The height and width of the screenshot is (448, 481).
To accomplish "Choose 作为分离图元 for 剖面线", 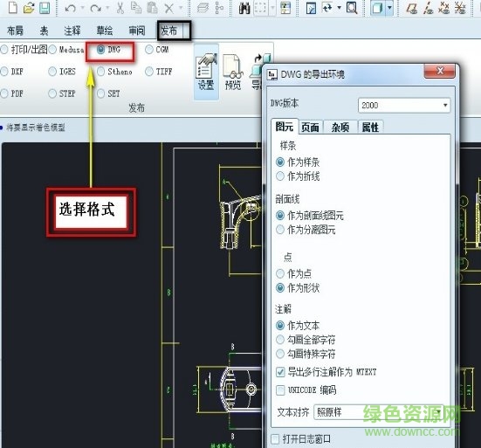I will pyautogui.click(x=280, y=229).
